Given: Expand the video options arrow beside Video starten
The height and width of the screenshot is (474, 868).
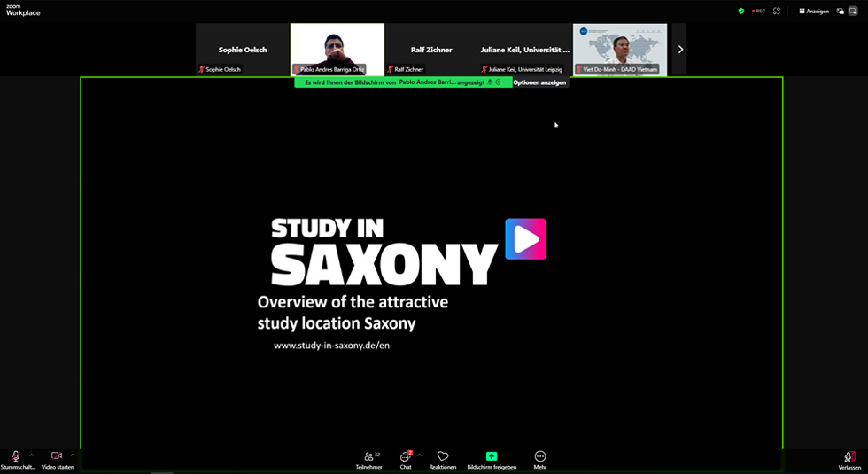Looking at the screenshot, I should coord(73,455).
